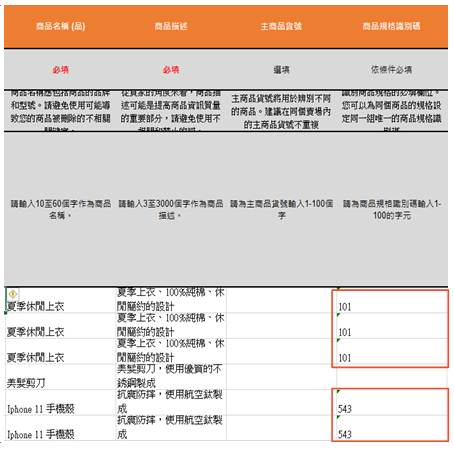Viewport: 454px width, 450px height.
Task: Click the last cell containing 543
Action: coord(392,428)
